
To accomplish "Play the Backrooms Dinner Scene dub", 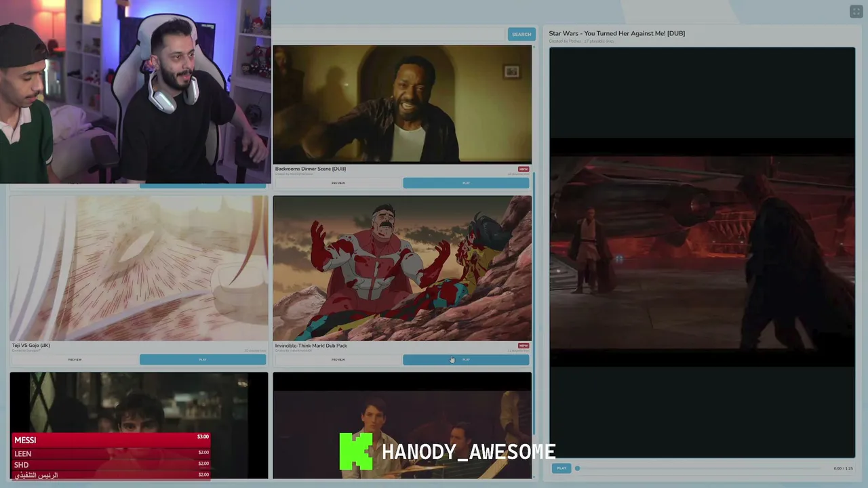I will tap(466, 183).
